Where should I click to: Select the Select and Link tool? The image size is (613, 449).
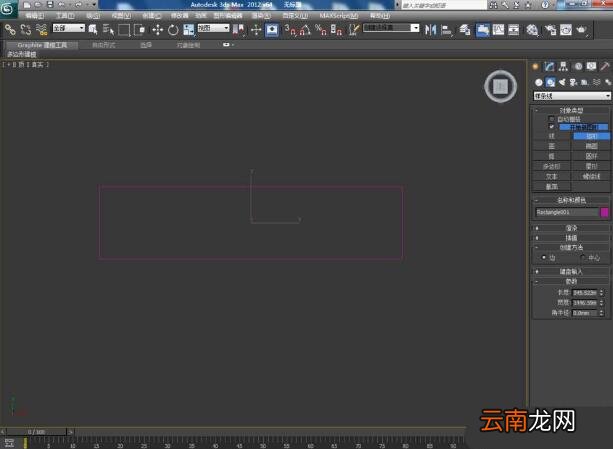(x=10, y=30)
